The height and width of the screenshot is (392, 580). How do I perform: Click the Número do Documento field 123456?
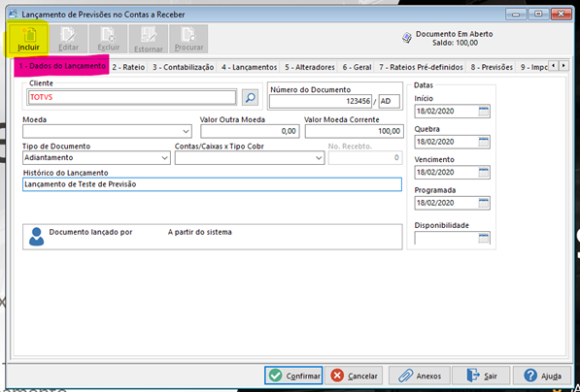coord(321,101)
